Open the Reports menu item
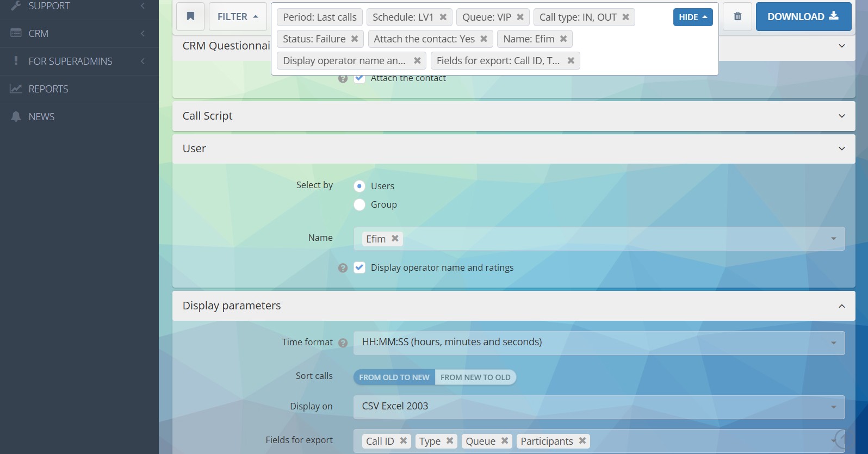This screenshot has height=454, width=868. click(79, 89)
